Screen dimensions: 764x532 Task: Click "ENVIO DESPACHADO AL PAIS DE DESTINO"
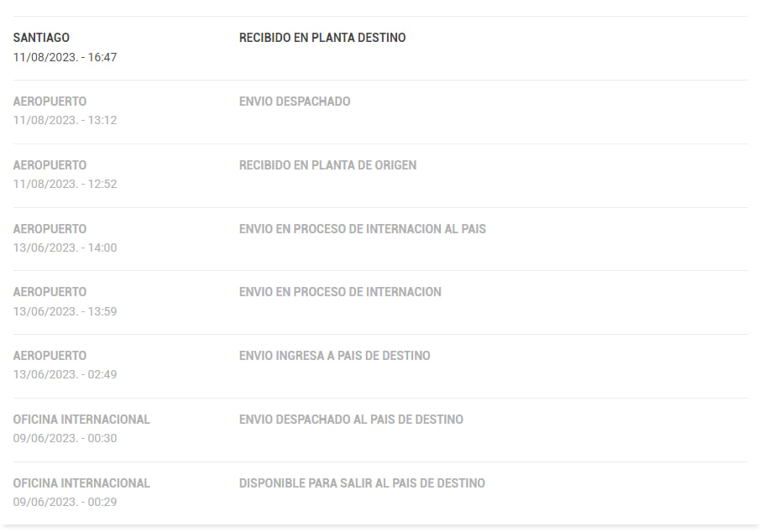coord(351,420)
